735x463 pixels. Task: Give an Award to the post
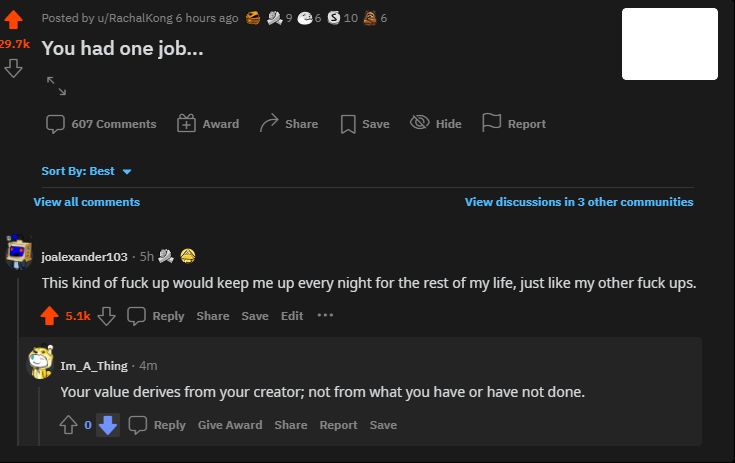coord(187,124)
